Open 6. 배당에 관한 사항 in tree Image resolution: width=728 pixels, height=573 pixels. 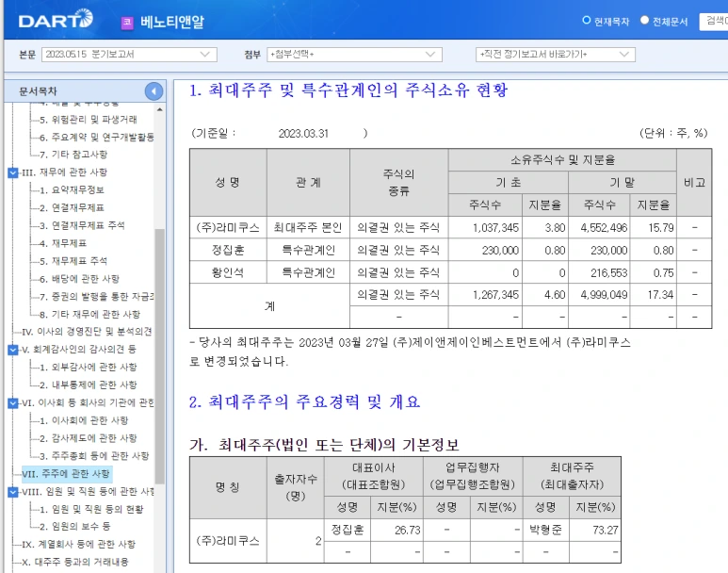[x=79, y=279]
